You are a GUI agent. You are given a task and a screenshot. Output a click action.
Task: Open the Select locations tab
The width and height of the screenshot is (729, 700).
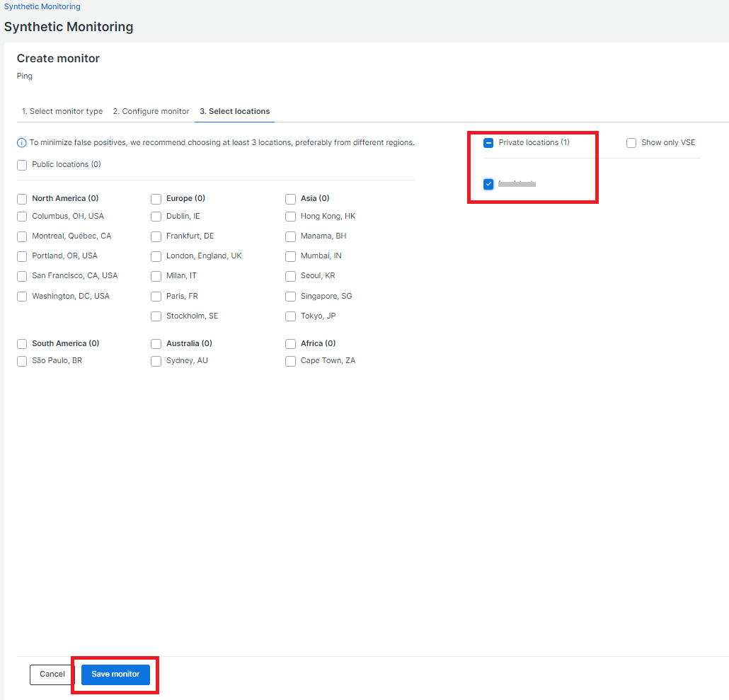click(x=235, y=112)
